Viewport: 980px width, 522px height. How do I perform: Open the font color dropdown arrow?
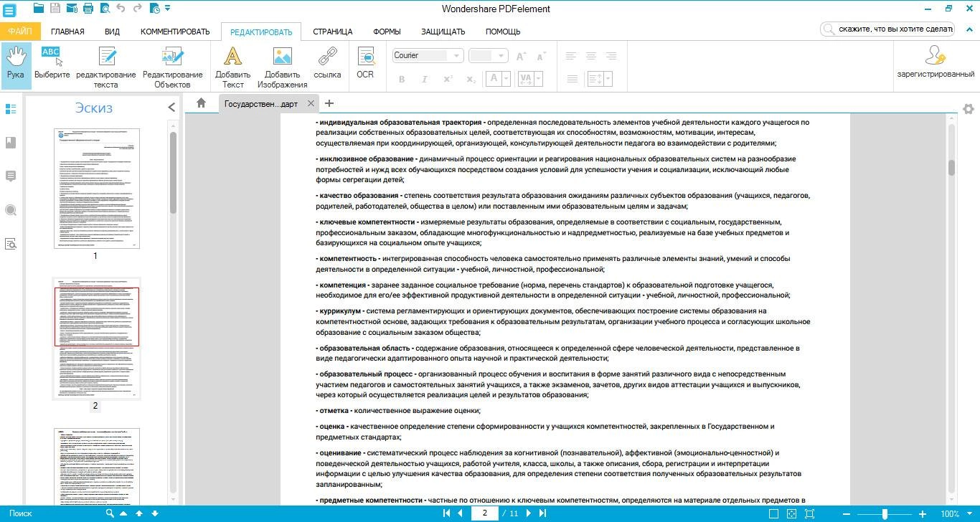[506, 79]
